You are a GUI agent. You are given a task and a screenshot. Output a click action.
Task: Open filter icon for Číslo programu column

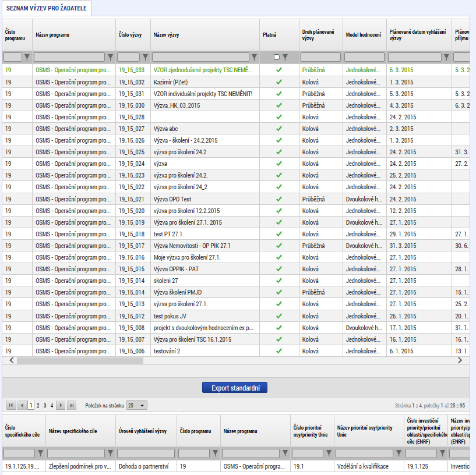pyautogui.click(x=27, y=57)
